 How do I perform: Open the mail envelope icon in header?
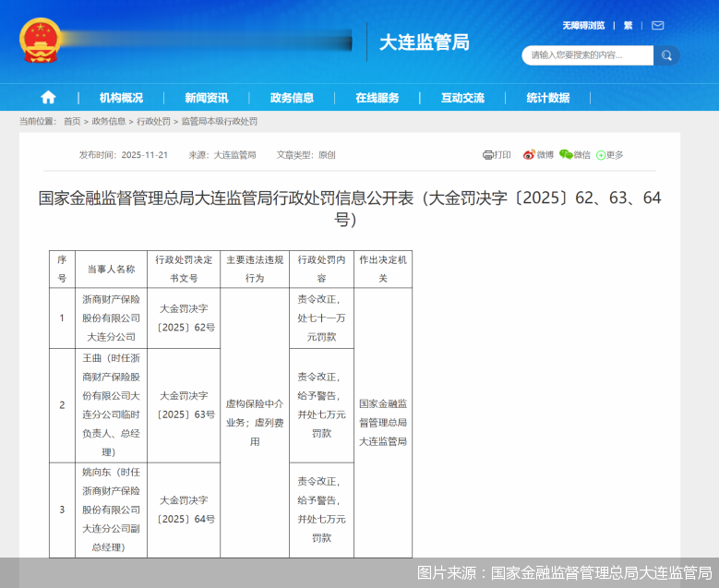[657, 25]
